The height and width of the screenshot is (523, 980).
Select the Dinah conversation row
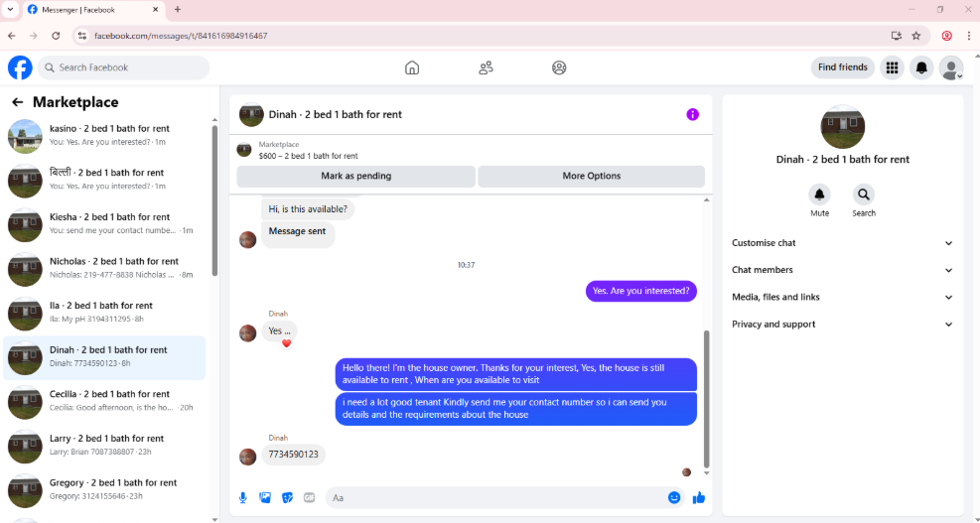coord(105,358)
